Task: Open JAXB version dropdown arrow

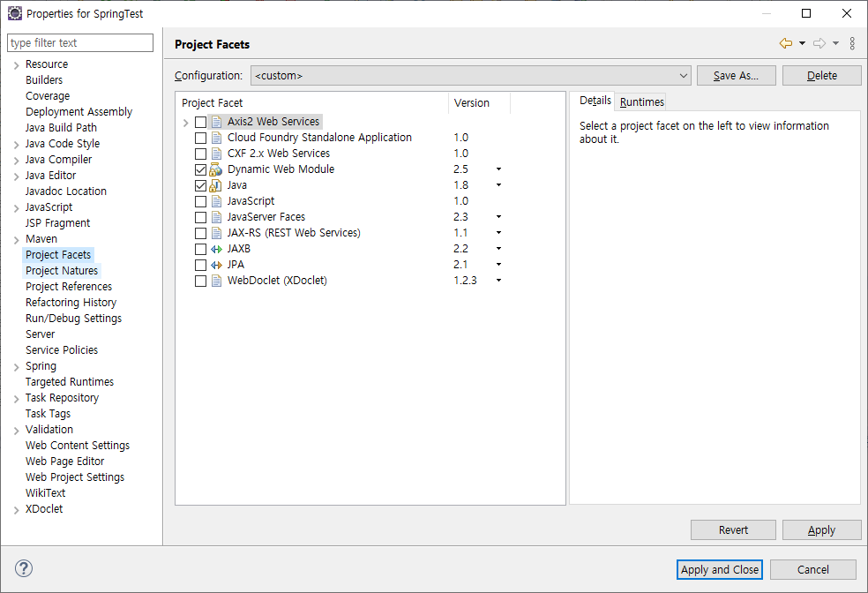Action: click(x=498, y=249)
